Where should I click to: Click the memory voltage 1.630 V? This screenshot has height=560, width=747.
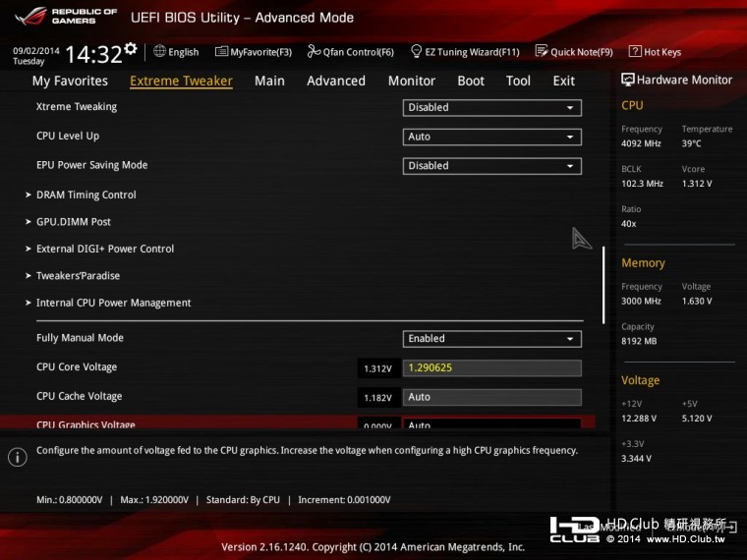pyautogui.click(x=697, y=301)
